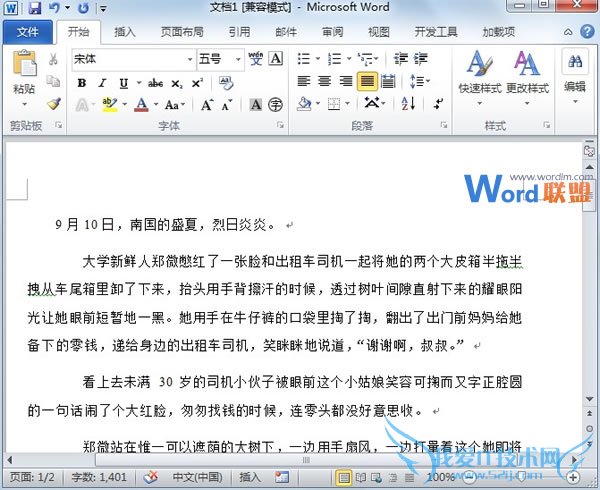Screen dimensions: 600x490
Task: Align text right
Action: tap(346, 81)
